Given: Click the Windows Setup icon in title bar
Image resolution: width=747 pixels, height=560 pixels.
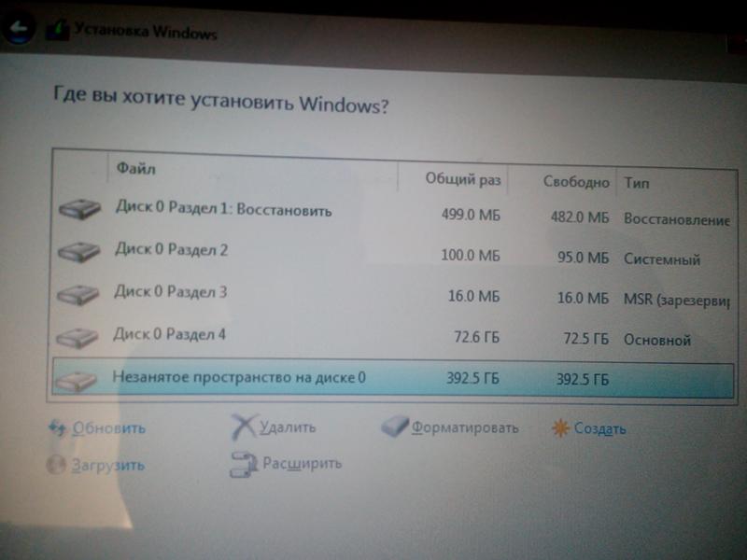Looking at the screenshot, I should (x=57, y=30).
